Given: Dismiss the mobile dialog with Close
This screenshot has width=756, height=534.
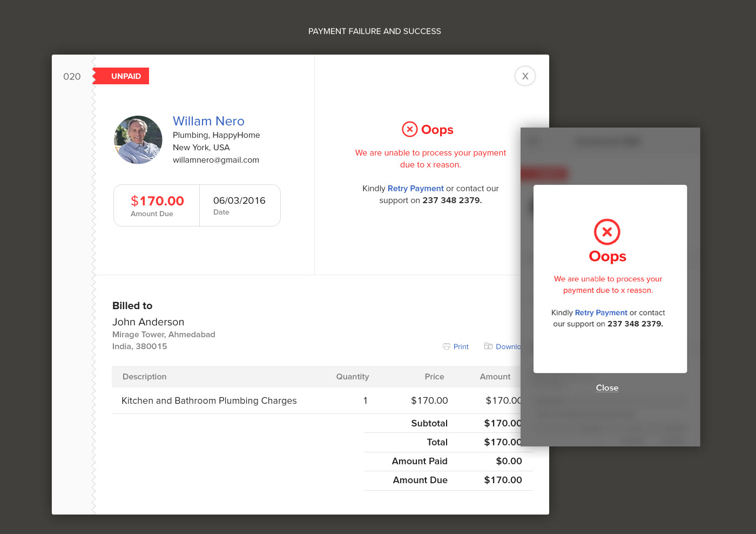Looking at the screenshot, I should [x=607, y=388].
